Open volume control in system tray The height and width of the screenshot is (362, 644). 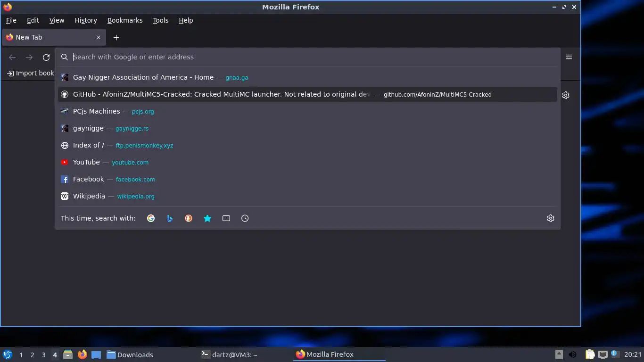[x=573, y=354]
